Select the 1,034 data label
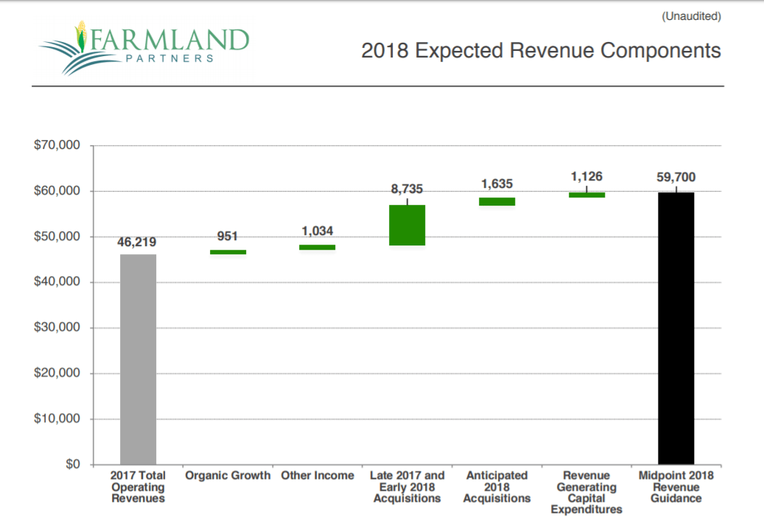The height and width of the screenshot is (532, 764). point(318,231)
